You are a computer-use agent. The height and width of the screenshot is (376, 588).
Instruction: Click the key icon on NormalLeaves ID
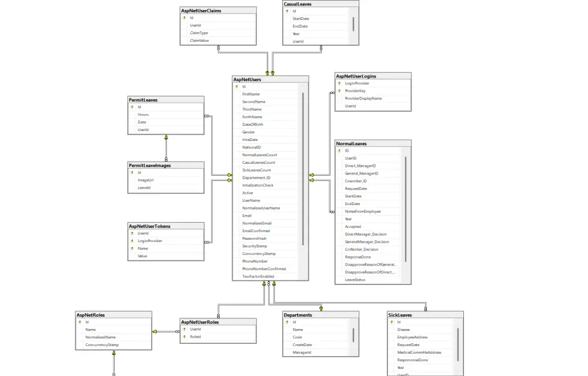[x=339, y=150]
